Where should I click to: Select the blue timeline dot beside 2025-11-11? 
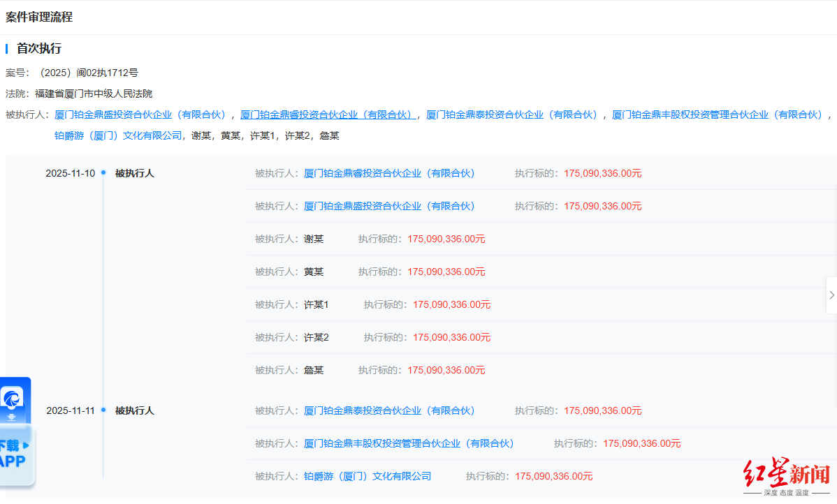click(x=103, y=410)
